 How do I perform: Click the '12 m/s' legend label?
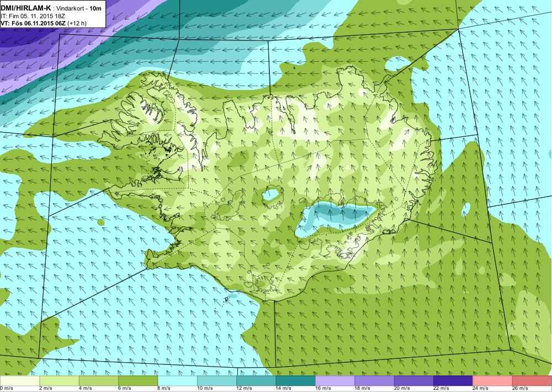pyautogui.click(x=245, y=388)
